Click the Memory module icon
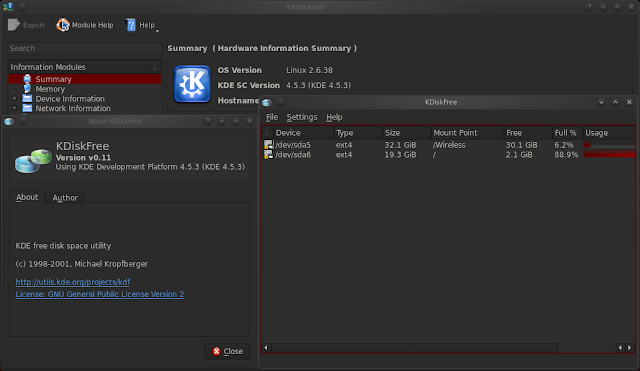This screenshot has height=371, width=640. [x=27, y=89]
